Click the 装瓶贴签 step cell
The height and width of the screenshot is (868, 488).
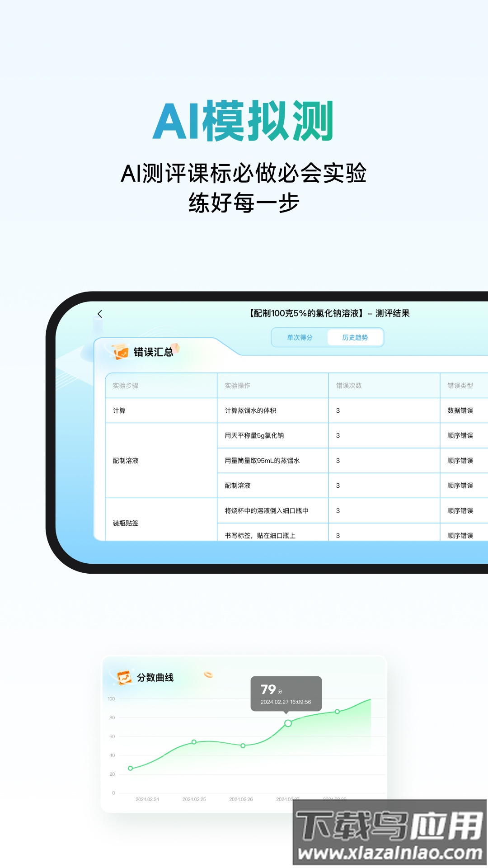[126, 523]
